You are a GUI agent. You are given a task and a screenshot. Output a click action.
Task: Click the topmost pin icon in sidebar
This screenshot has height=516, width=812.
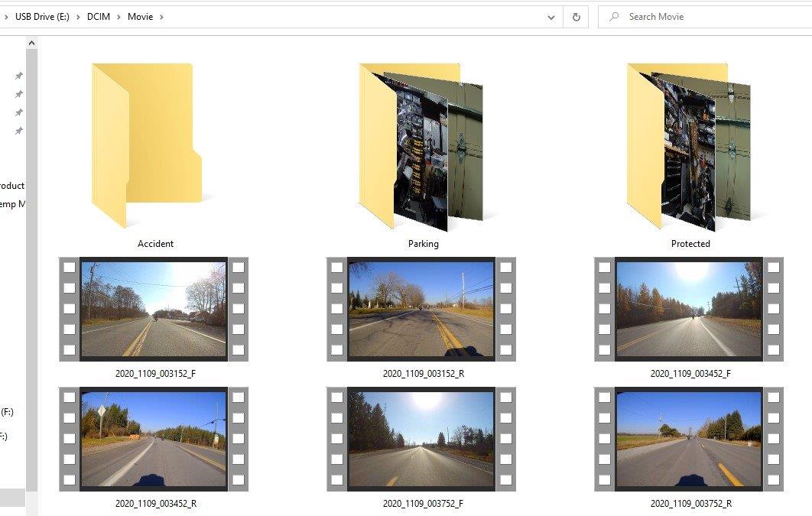pyautogui.click(x=19, y=76)
